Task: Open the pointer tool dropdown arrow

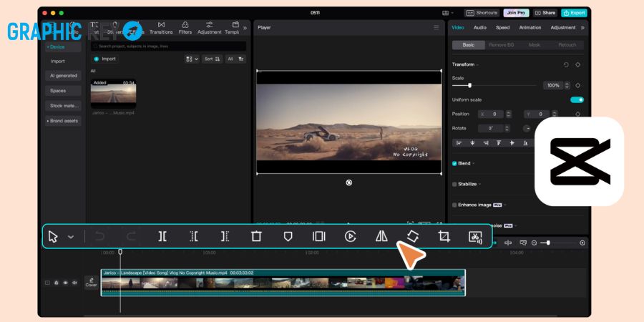Action: 71,237
